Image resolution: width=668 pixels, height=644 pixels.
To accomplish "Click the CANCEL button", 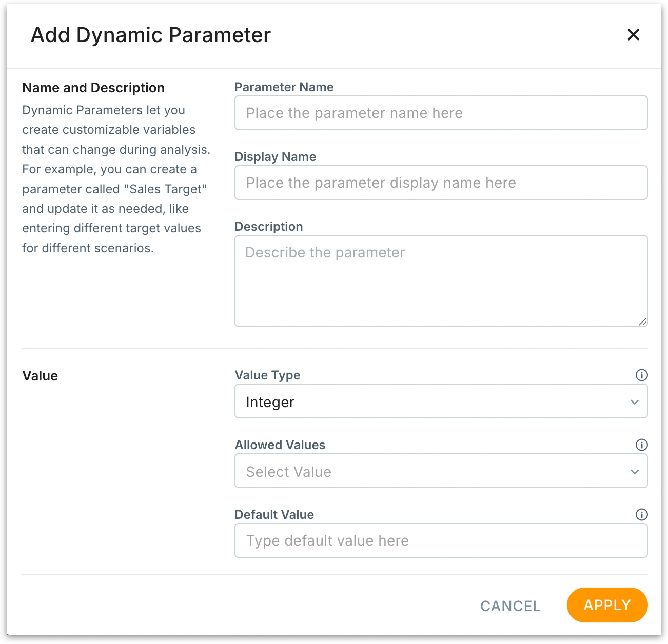I will click(510, 606).
